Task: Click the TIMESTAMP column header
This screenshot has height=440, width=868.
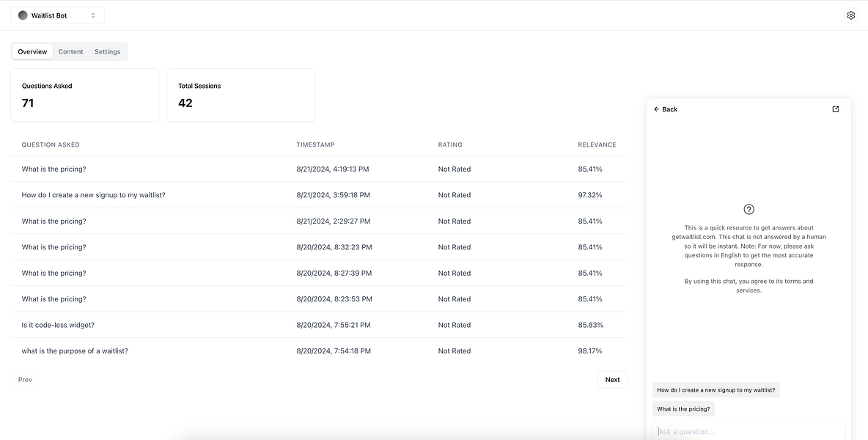Action: (x=315, y=144)
